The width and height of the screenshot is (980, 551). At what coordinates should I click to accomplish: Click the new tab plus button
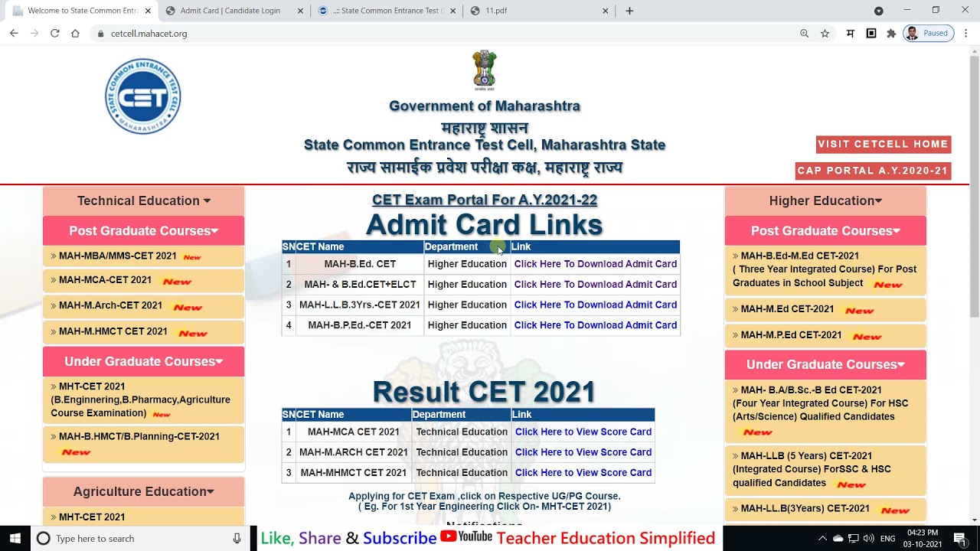click(x=629, y=11)
